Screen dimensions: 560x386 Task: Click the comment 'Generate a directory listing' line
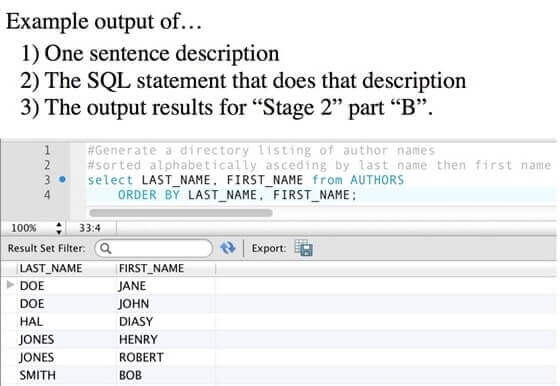[x=261, y=150]
